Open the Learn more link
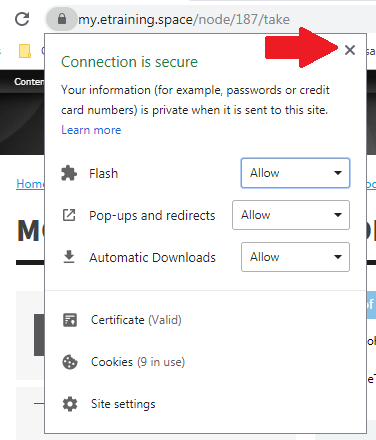376x440 pixels. 91,130
